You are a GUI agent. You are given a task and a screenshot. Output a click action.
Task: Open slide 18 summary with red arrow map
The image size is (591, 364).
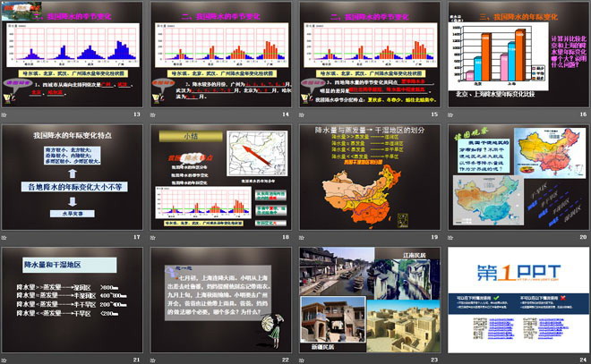pyautogui.click(x=220, y=178)
